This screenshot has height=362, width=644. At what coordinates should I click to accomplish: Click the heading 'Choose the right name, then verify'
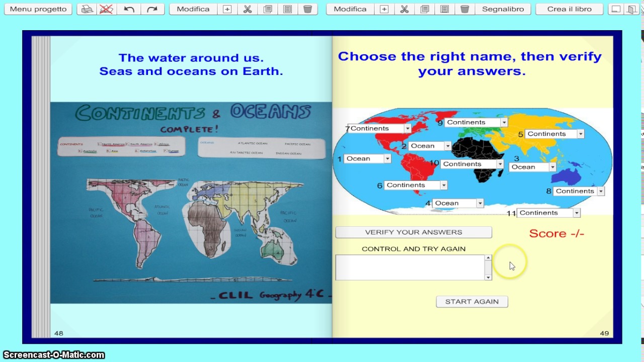(x=470, y=56)
